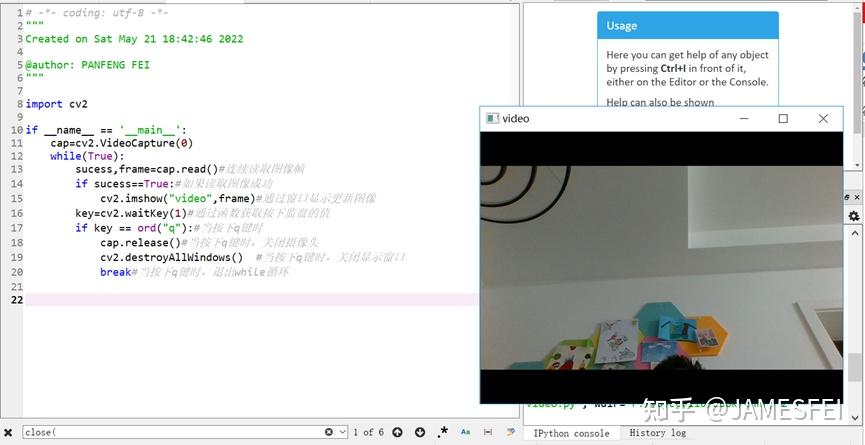Close the find bar with the X icon
The image size is (865, 445).
[8, 432]
